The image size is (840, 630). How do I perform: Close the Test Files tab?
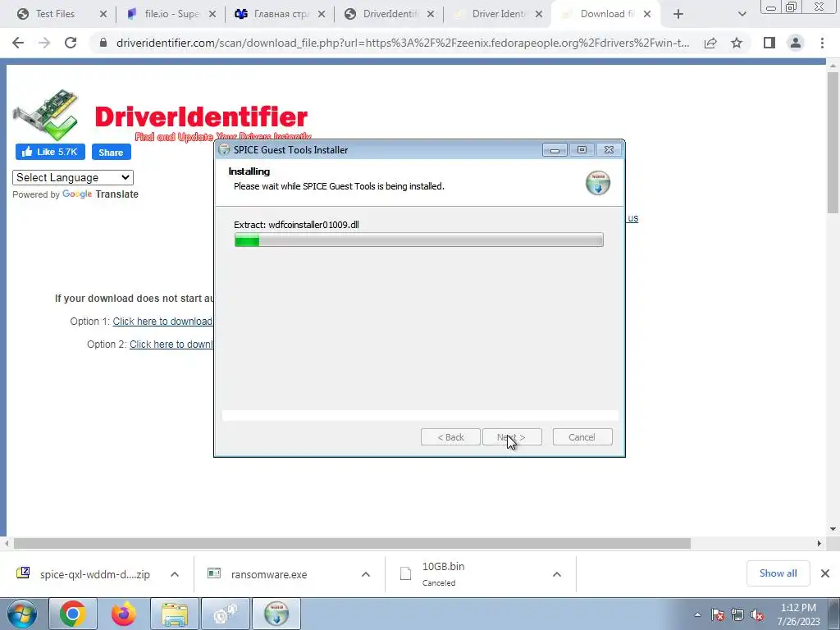click(103, 15)
